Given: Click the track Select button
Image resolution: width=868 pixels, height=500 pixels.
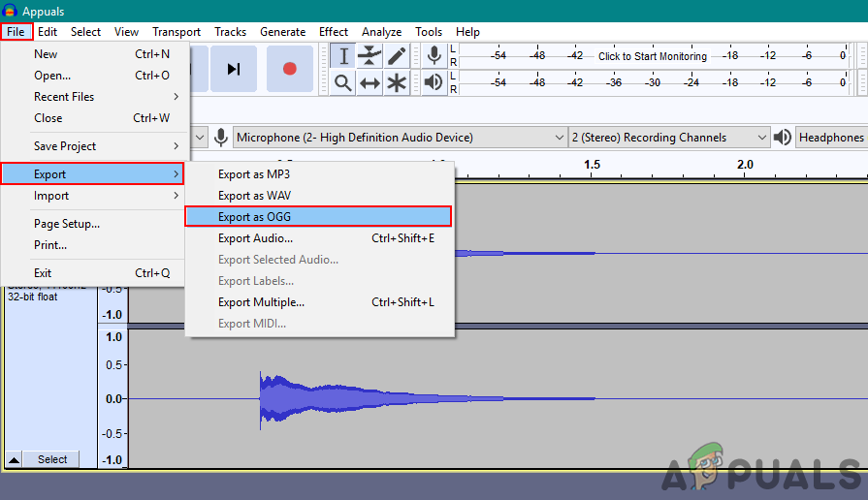Looking at the screenshot, I should (x=52, y=459).
